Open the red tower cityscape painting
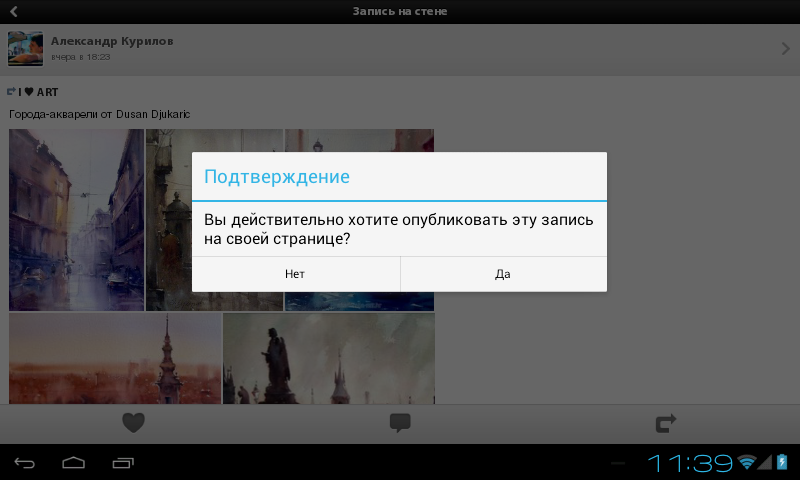Viewport: 800px width, 480px height. tap(115, 359)
